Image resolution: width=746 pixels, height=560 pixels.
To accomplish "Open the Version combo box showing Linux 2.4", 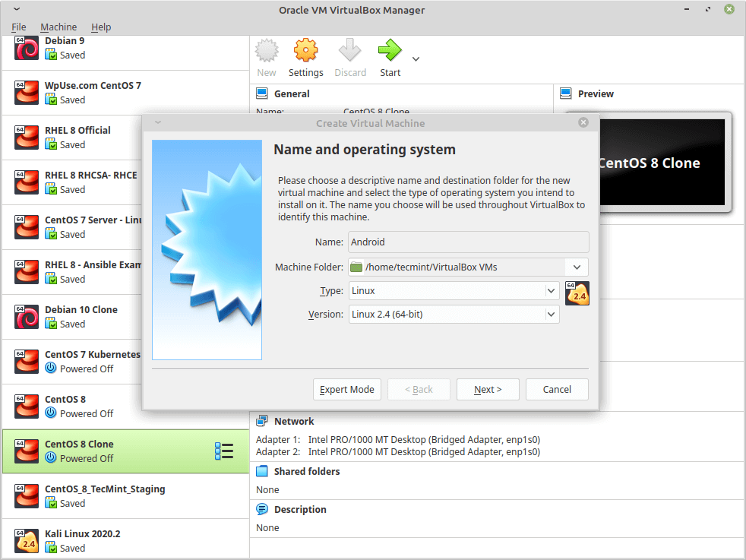I will (x=454, y=314).
